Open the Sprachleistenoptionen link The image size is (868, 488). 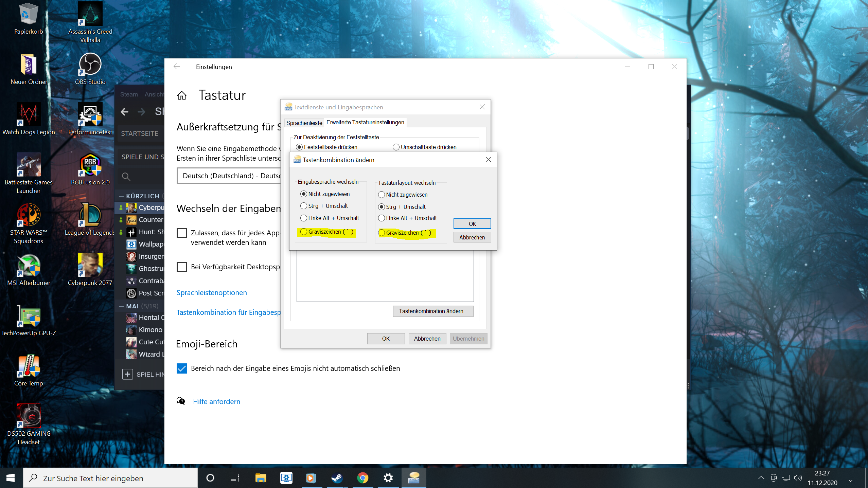[212, 292]
